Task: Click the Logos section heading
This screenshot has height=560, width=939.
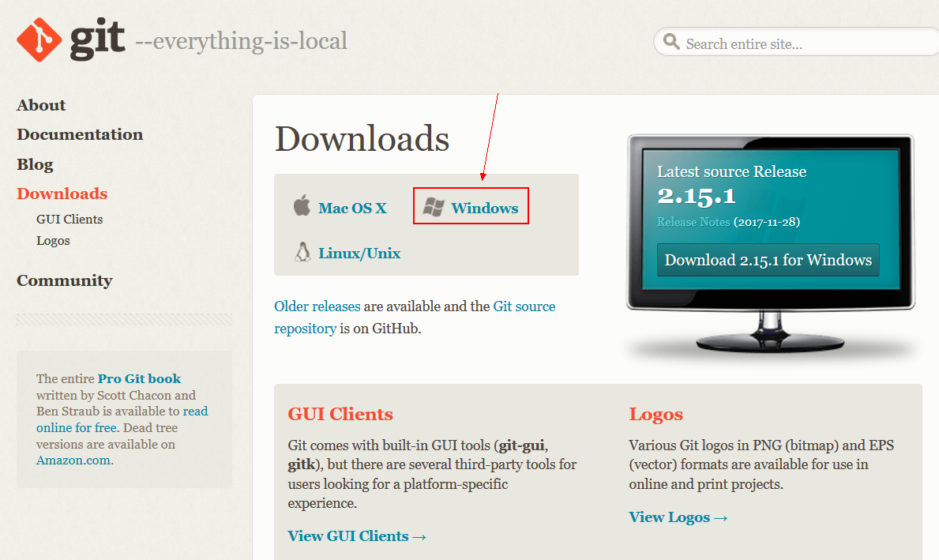Action: coord(655,415)
